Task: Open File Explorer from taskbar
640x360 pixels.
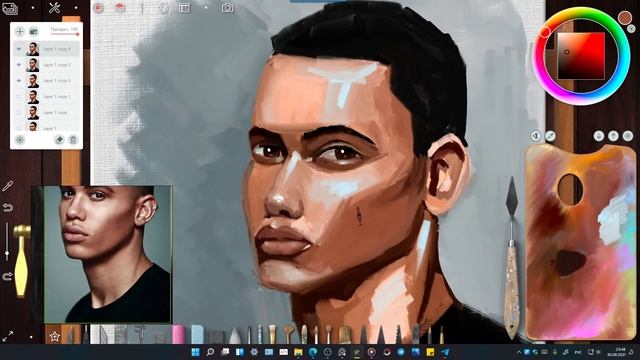Action: (x=298, y=352)
